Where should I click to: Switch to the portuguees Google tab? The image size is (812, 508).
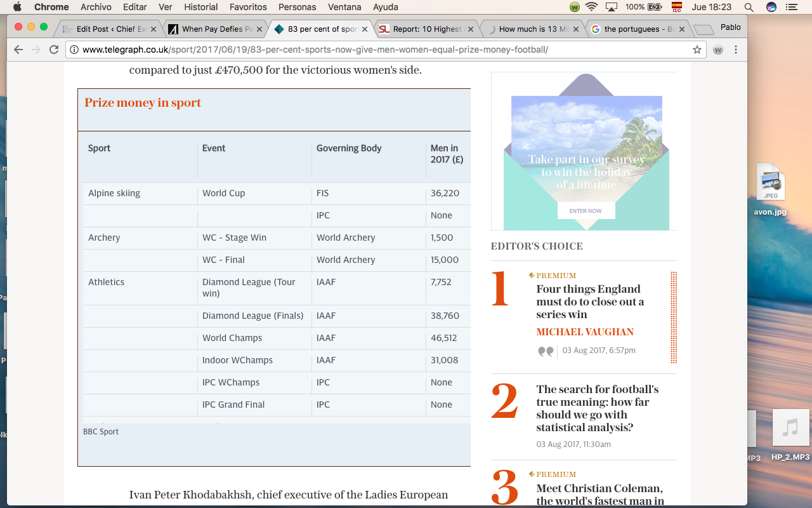[638, 29]
